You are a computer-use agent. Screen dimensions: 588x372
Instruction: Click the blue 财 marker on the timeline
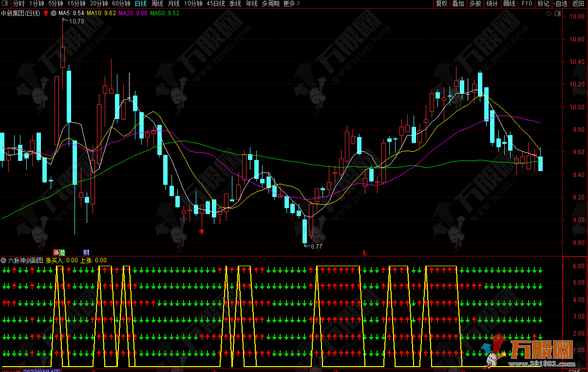coord(86,252)
